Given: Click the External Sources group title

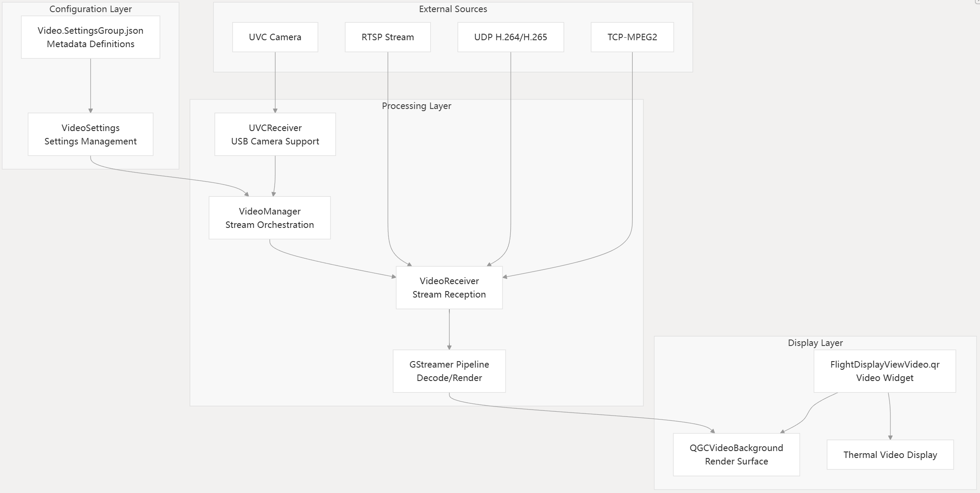Looking at the screenshot, I should click(453, 9).
